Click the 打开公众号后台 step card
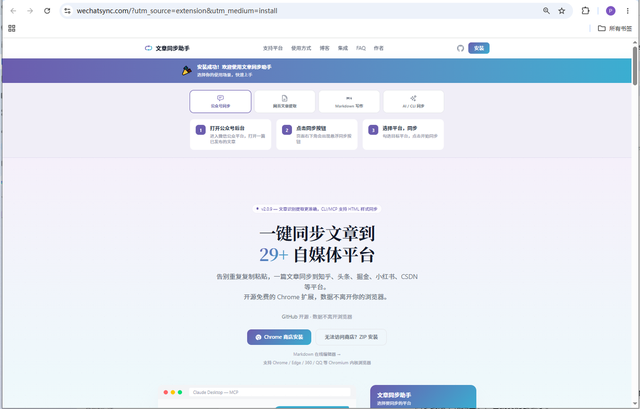 tap(231, 134)
